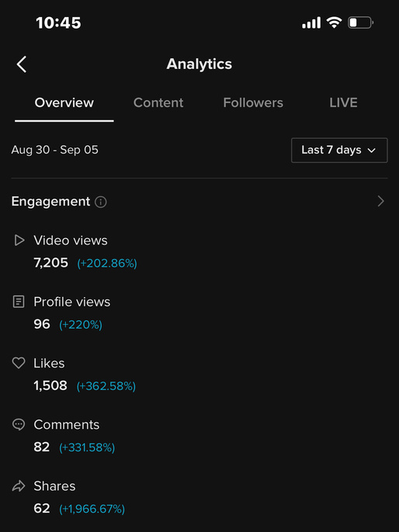Open the Shares 62 count
The width and height of the screenshot is (399, 532).
pyautogui.click(x=42, y=508)
